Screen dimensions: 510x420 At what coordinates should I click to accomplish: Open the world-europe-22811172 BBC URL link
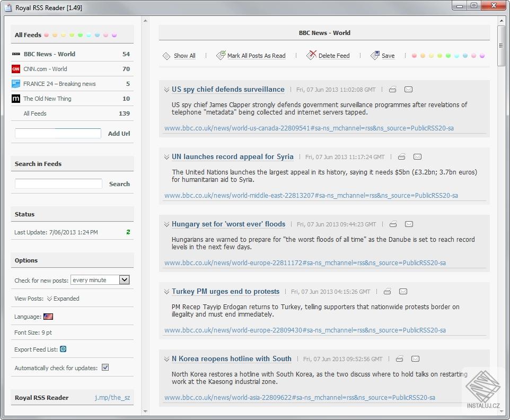[x=305, y=263]
